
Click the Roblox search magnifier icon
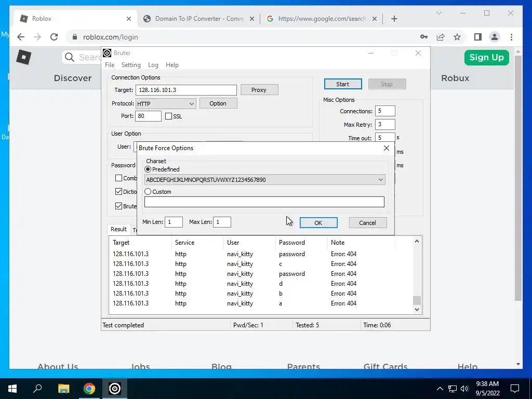pos(70,57)
